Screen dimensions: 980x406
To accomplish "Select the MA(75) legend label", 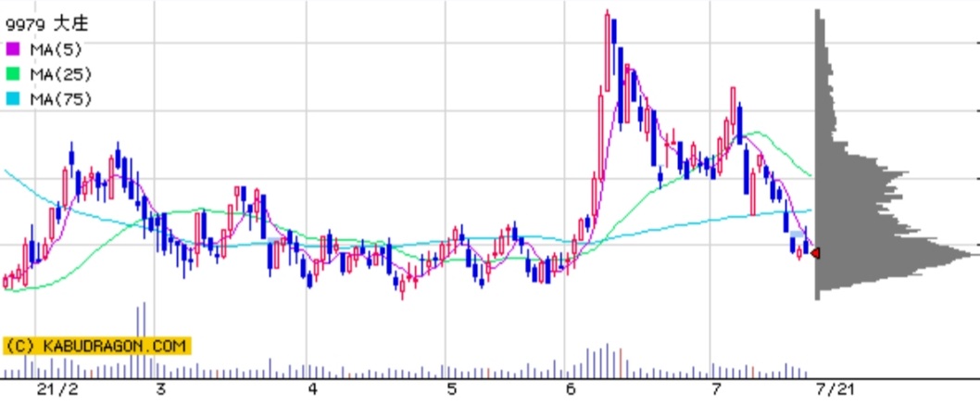I will 60,99.
